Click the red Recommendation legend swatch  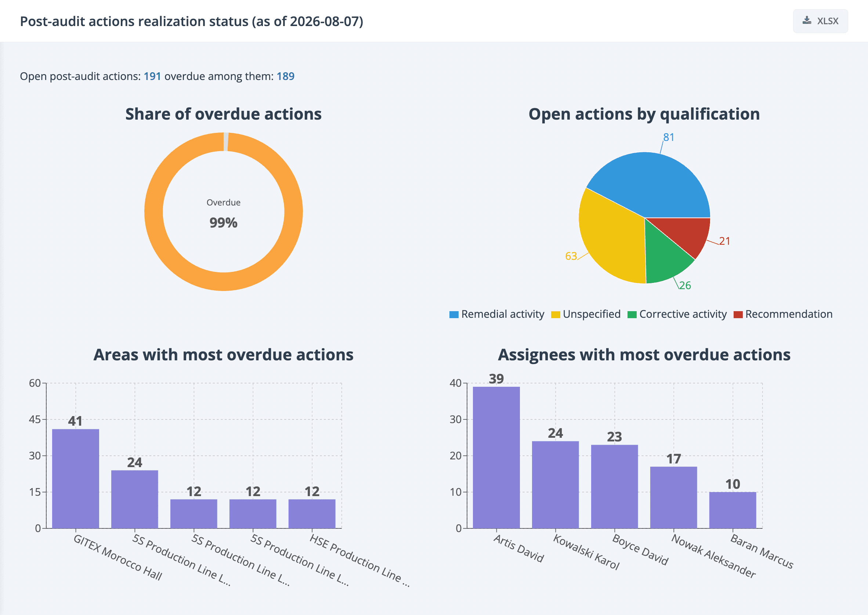[x=738, y=315]
